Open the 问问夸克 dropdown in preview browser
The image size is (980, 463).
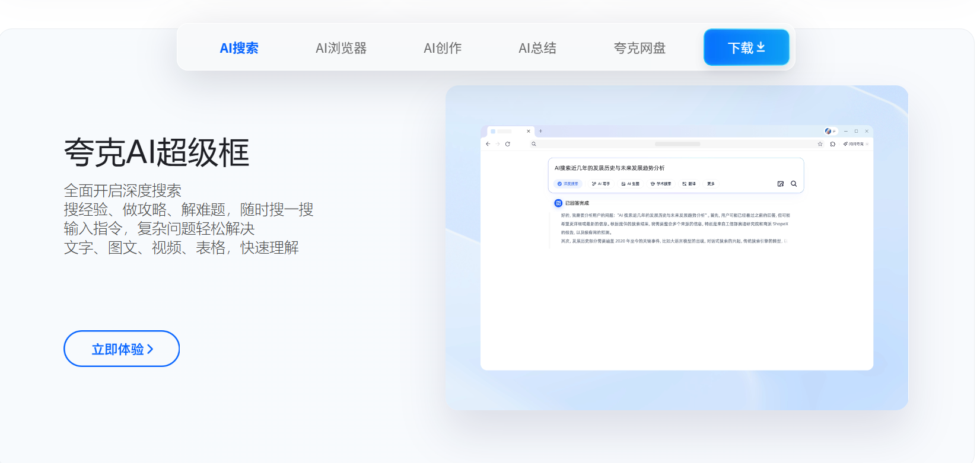click(856, 144)
